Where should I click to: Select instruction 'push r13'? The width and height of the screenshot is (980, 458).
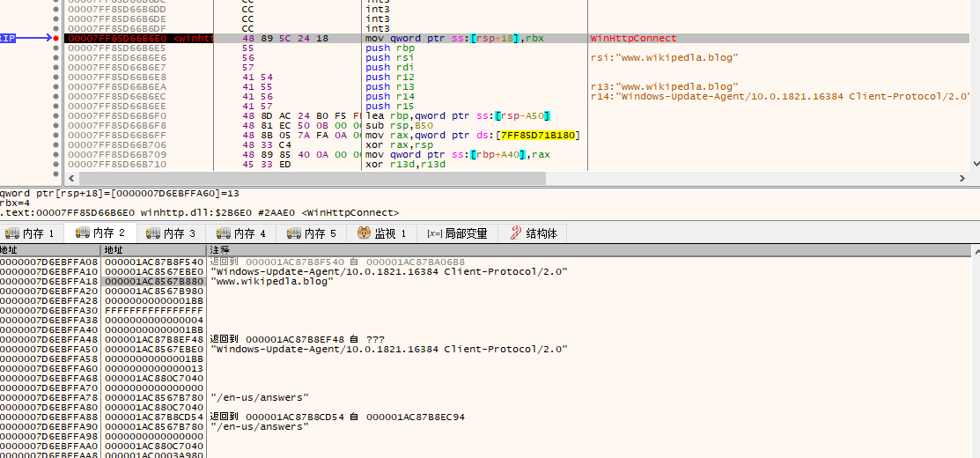tap(390, 87)
